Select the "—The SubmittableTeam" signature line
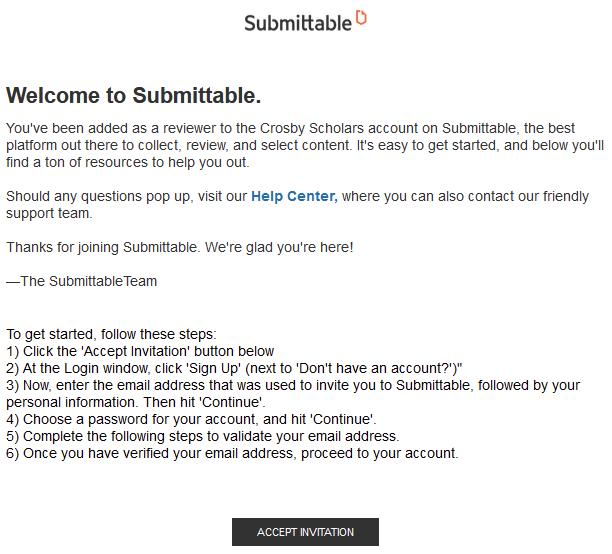Viewport: 612px width, 554px height. [82, 281]
